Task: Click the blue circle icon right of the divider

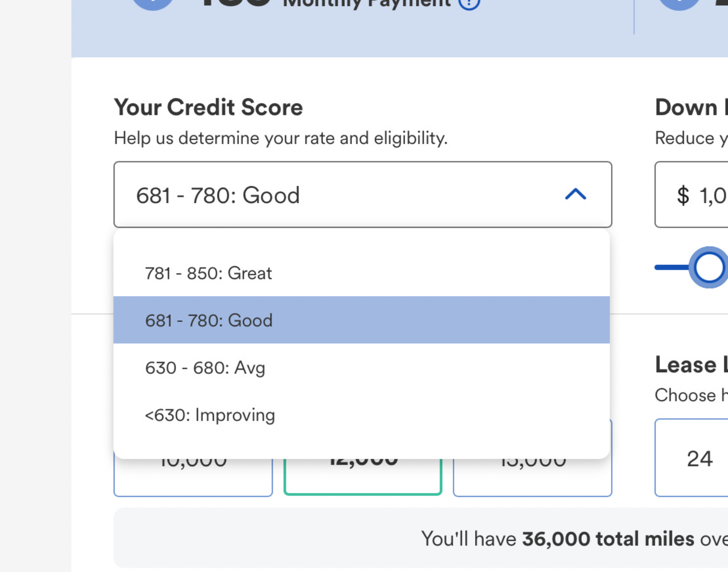Action: (679, 3)
